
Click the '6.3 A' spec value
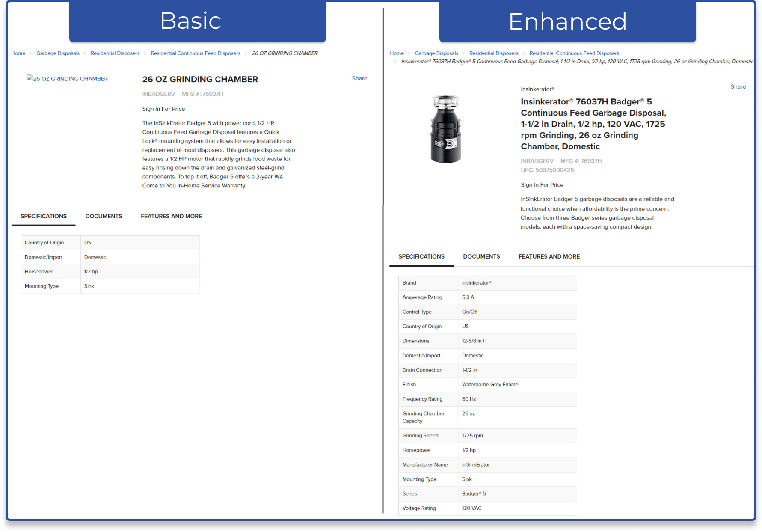coord(468,297)
